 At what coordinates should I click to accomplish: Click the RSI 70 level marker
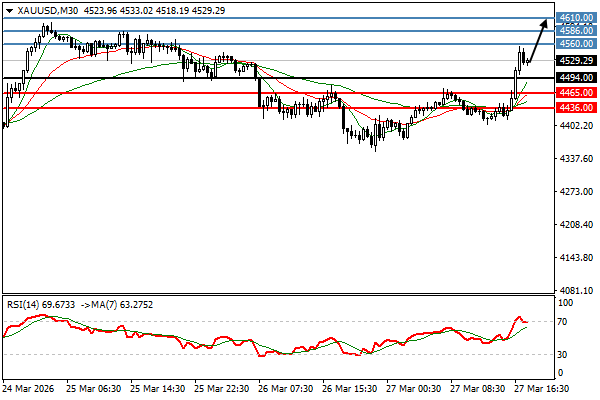[x=564, y=321]
